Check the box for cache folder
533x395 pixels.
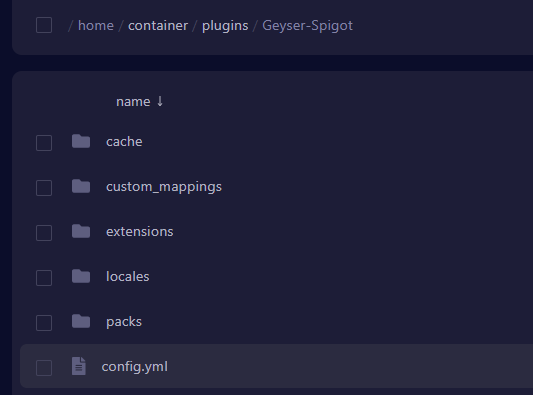click(44, 143)
